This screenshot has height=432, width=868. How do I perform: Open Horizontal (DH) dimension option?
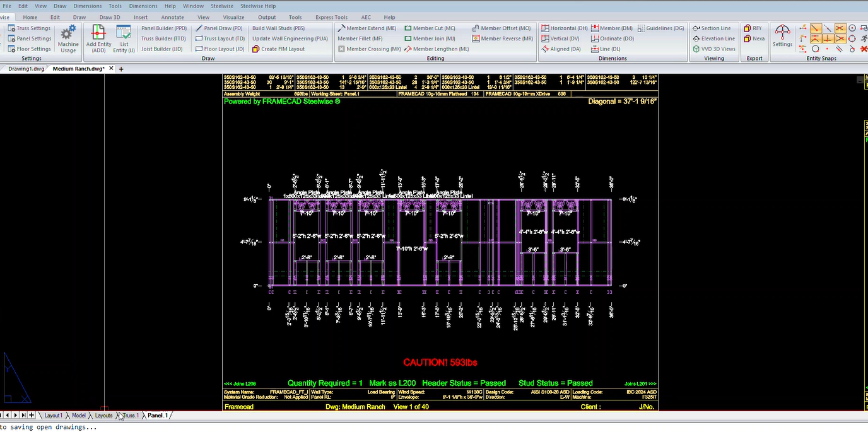[565, 28]
